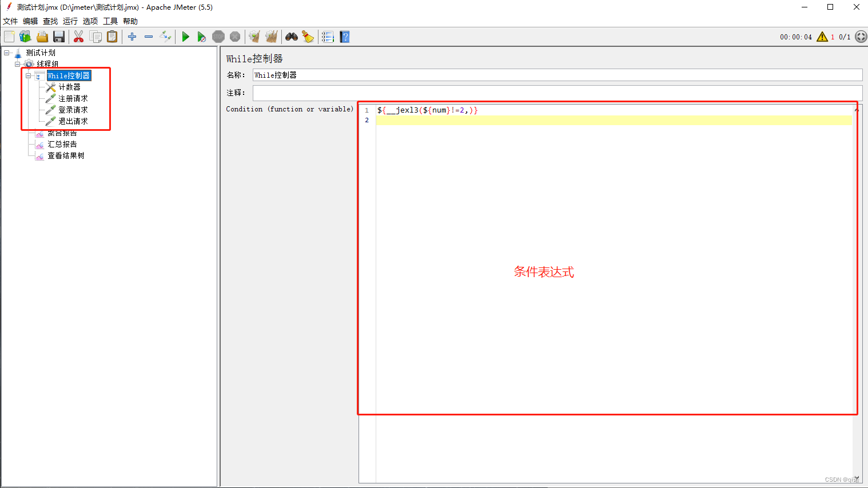Select 登录请求 tree item
868x488 pixels.
(x=73, y=110)
